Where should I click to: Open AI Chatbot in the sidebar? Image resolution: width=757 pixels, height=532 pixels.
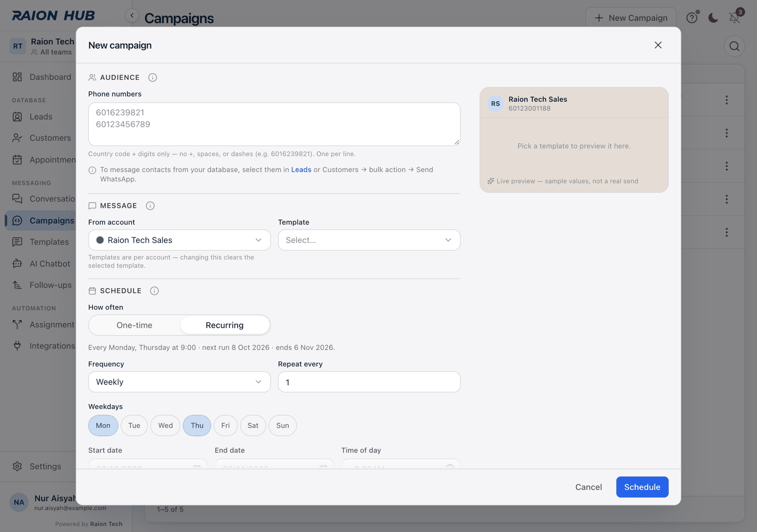click(41, 264)
